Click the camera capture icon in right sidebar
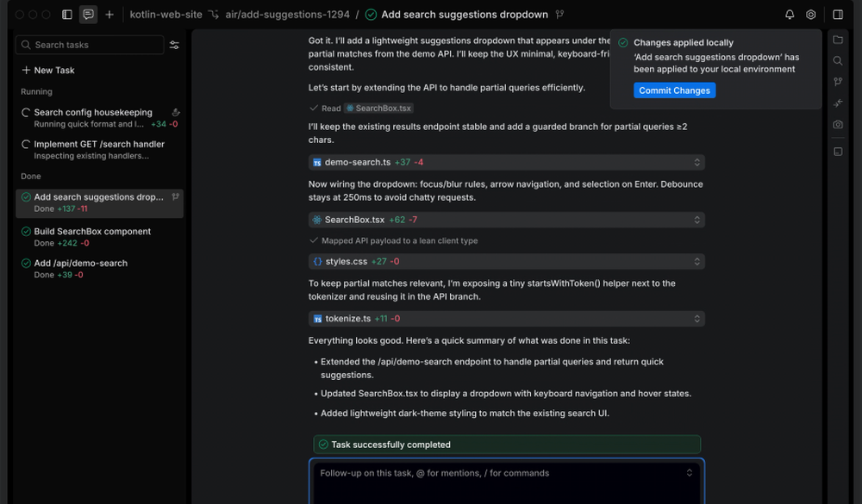The height and width of the screenshot is (504, 862). 838,123
